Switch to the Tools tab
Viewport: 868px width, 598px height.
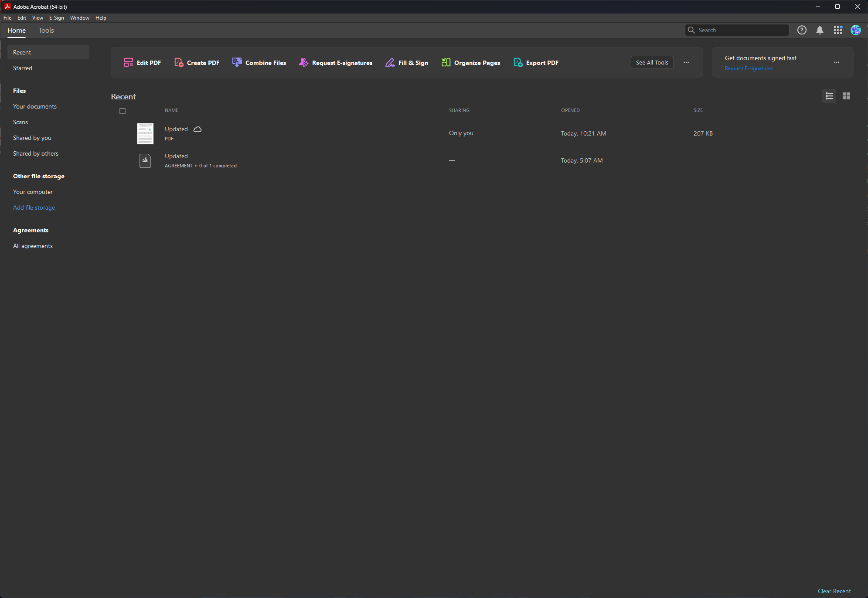point(46,31)
